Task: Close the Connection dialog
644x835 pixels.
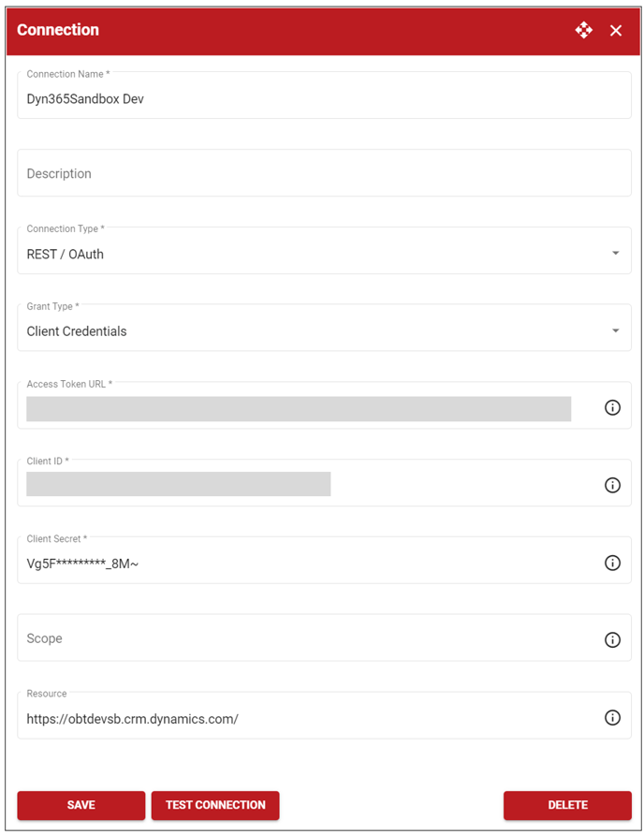Action: pyautogui.click(x=616, y=30)
